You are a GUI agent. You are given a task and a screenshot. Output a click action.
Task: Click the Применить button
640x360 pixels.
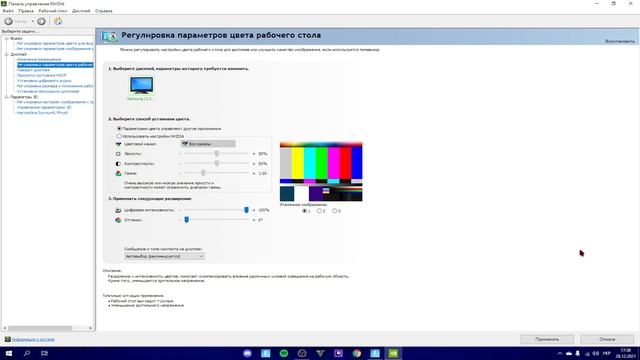coord(547,339)
